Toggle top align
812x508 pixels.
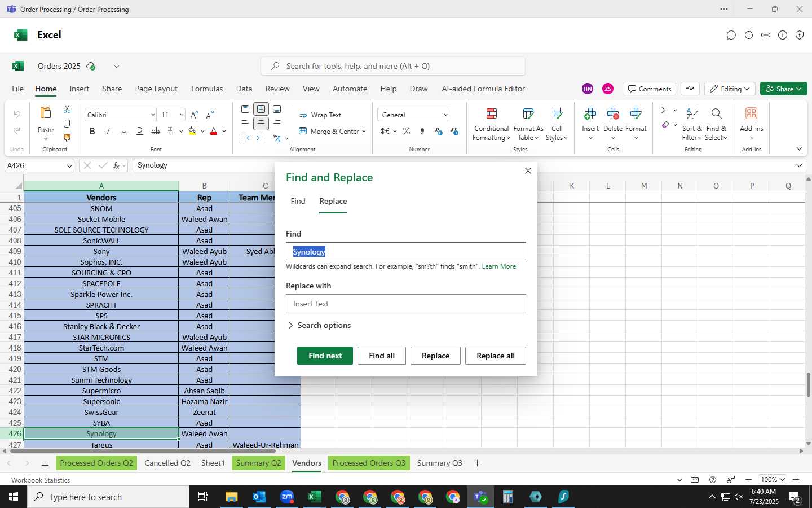tap(245, 109)
